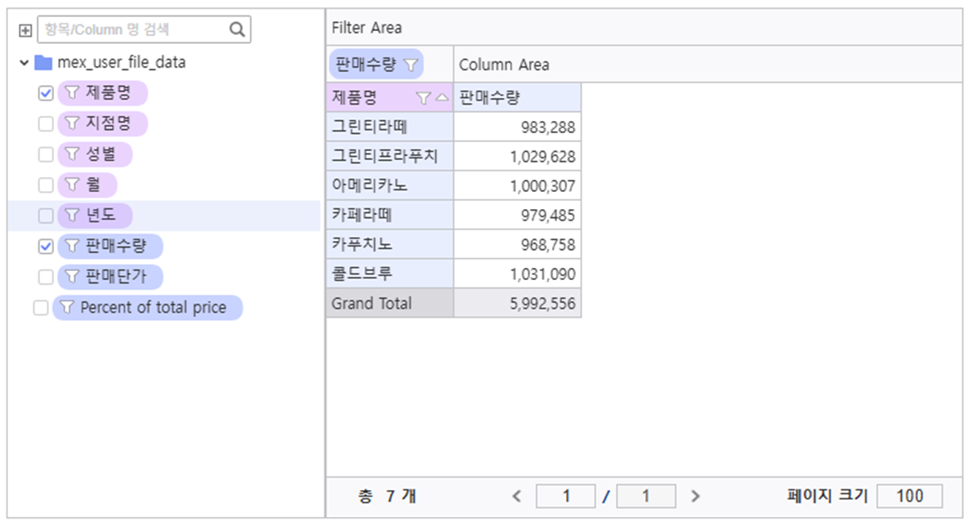
Task: Click filter icon on 제품명 field tag
Action: [x=71, y=93]
